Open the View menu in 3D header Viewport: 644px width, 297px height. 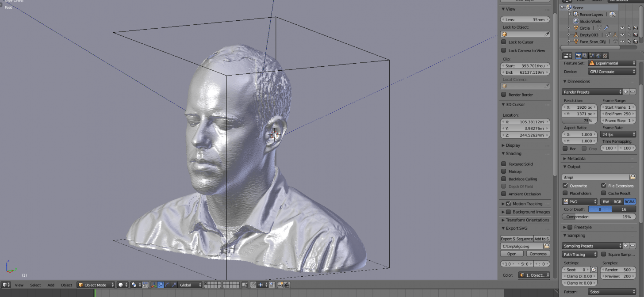coord(19,285)
